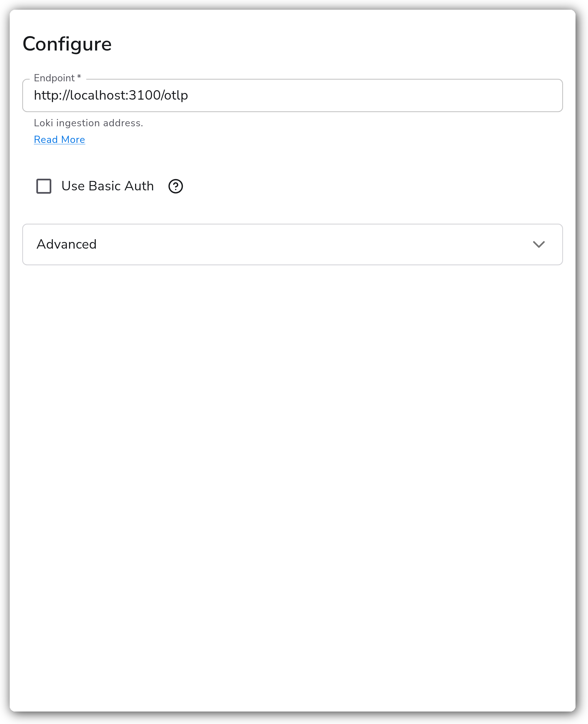Focus the Endpoint input field
588x724 pixels.
tap(292, 95)
